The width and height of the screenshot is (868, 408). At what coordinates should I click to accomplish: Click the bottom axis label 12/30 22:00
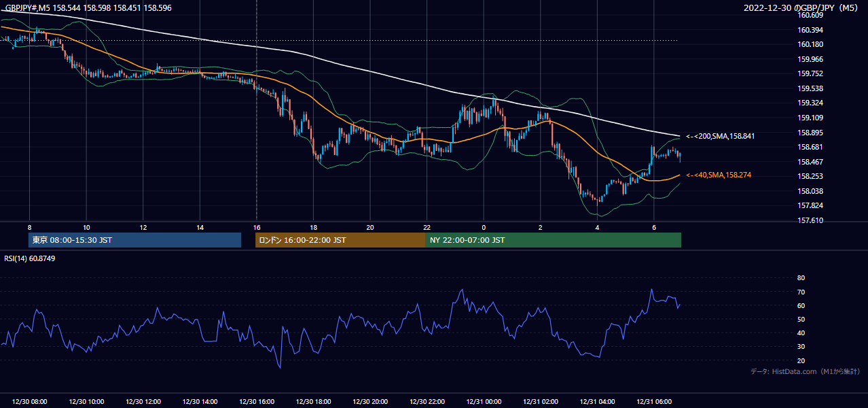[x=427, y=402]
